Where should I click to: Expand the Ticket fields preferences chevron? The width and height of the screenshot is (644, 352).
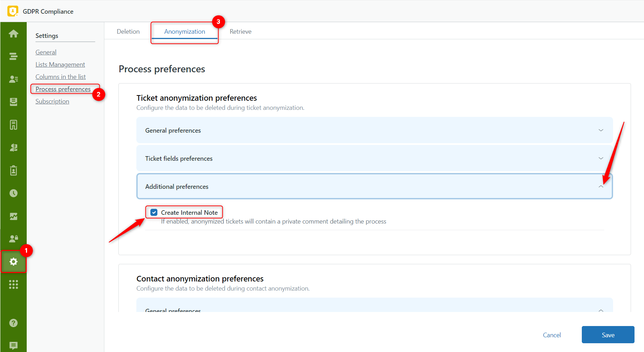(601, 158)
